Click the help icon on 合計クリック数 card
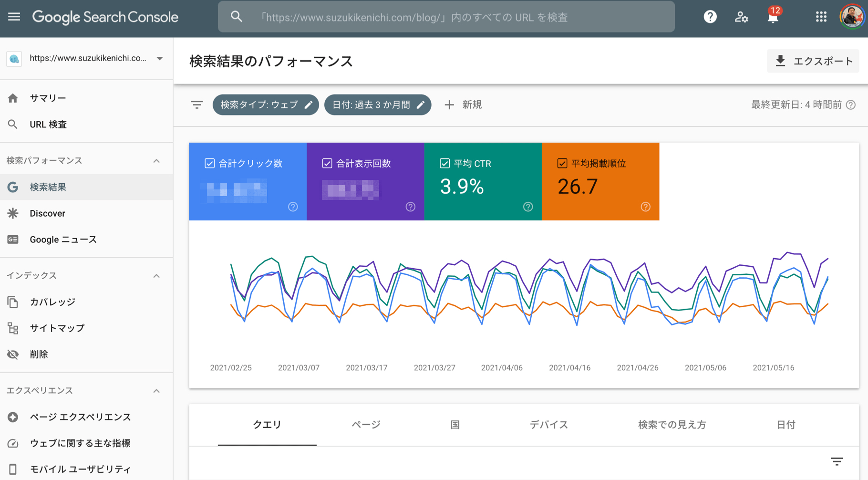 (293, 207)
